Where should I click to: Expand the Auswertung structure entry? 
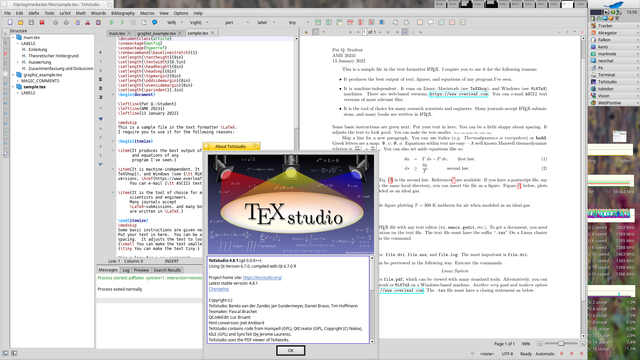click(x=18, y=62)
